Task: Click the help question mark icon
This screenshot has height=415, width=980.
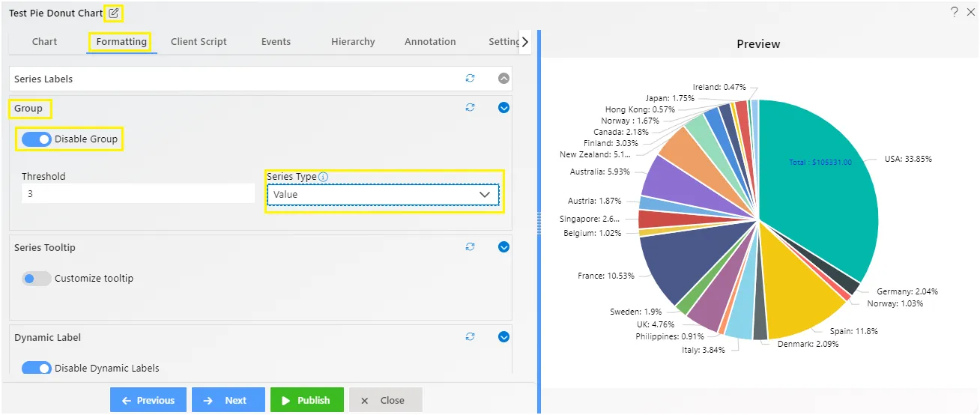Action: (x=955, y=12)
